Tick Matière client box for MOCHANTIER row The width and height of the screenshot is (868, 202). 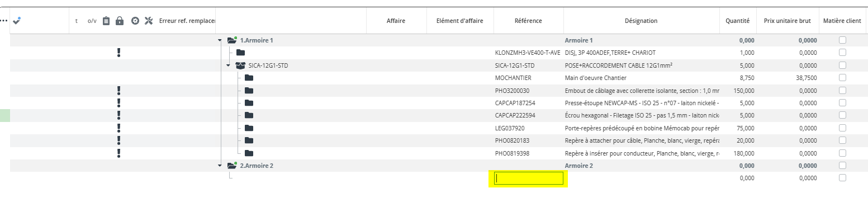[842, 78]
